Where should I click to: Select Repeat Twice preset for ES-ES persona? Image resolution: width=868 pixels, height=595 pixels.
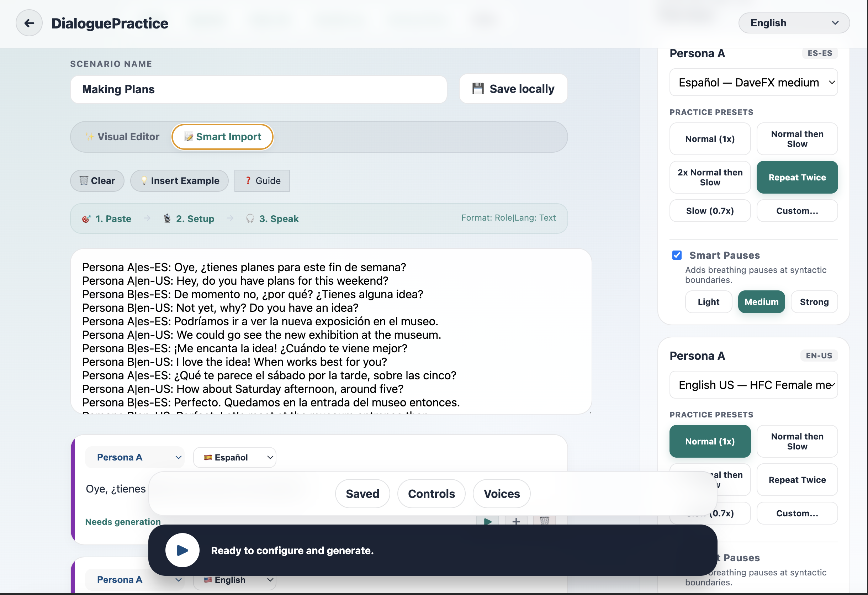(797, 178)
